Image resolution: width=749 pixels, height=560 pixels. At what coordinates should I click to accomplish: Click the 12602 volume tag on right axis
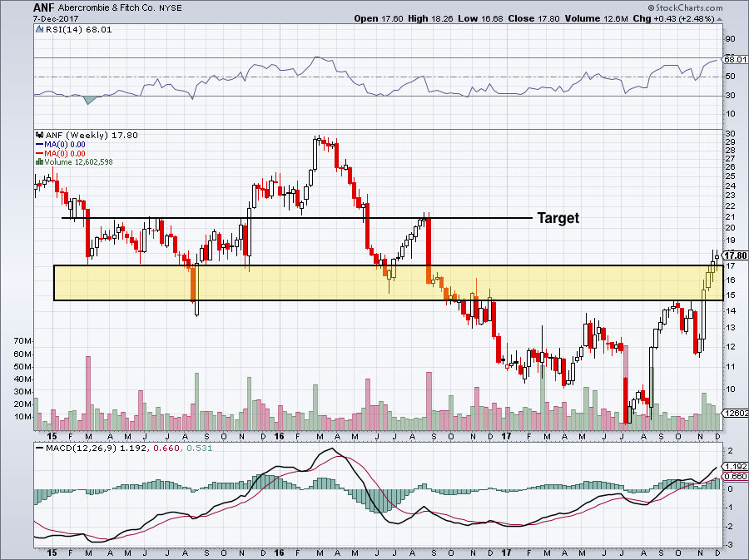click(x=737, y=413)
